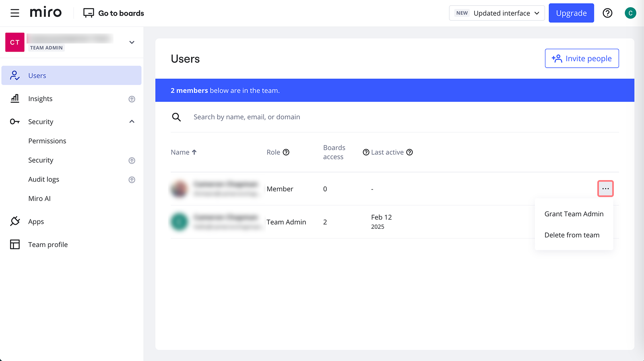Image resolution: width=644 pixels, height=361 pixels.
Task: Open Permissions under Security
Action: coord(47,141)
